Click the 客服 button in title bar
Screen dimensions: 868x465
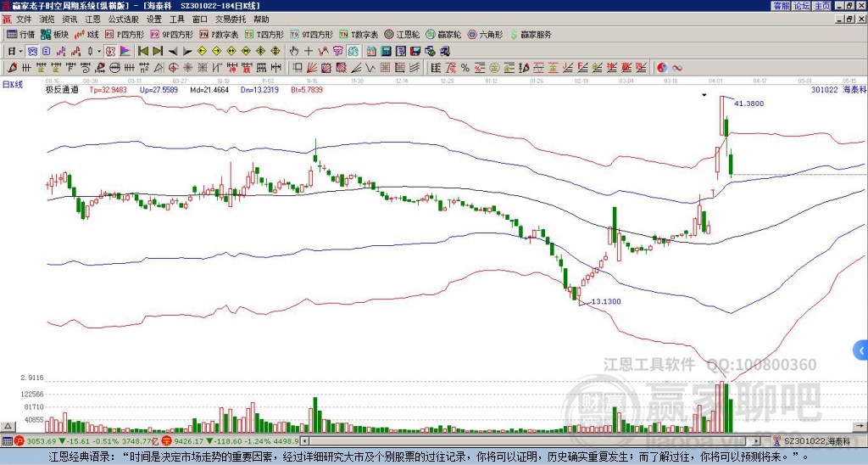coord(781,6)
